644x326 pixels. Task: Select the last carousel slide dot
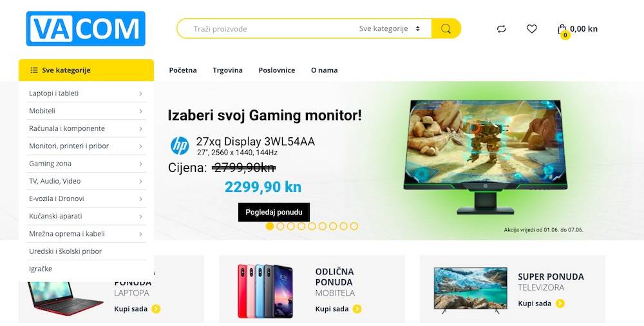pos(354,226)
